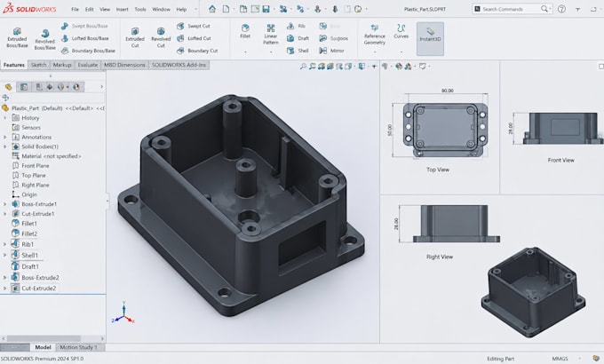
Task: Open the Insert menu
Action: point(122,9)
